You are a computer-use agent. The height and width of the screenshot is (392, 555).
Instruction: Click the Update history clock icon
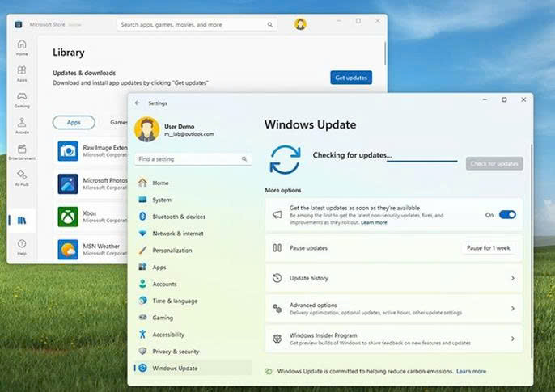pyautogui.click(x=277, y=278)
